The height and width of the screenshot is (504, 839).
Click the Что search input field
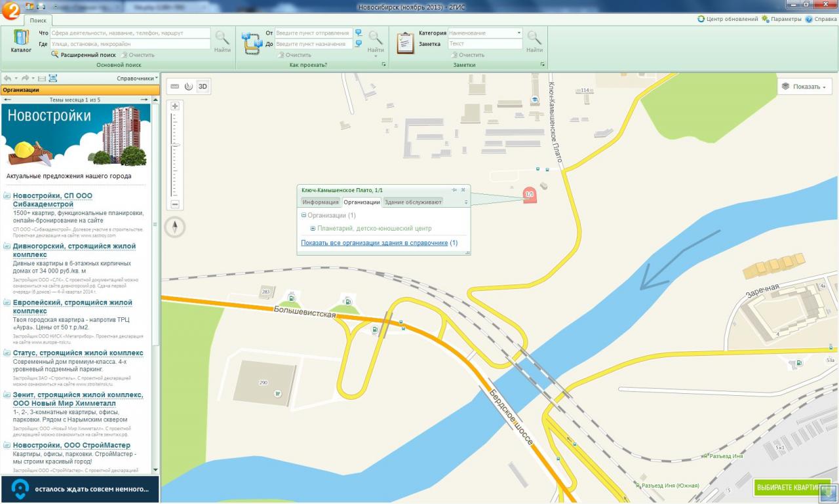pos(130,33)
